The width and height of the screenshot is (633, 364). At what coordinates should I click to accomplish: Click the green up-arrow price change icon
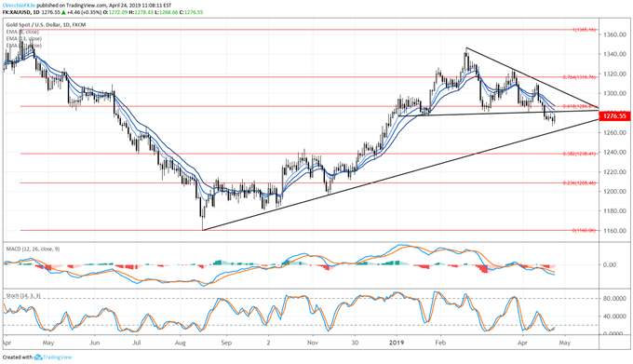point(63,12)
